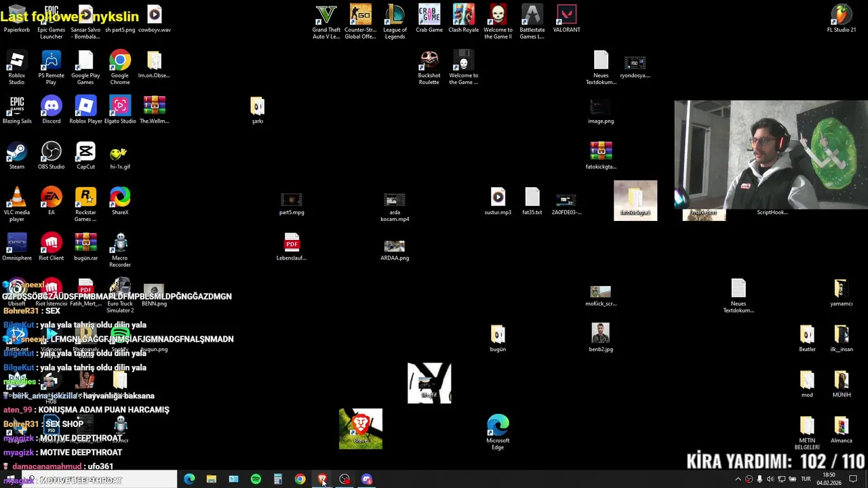
Task: Select Lebenslauf PDF file
Action: tap(292, 247)
